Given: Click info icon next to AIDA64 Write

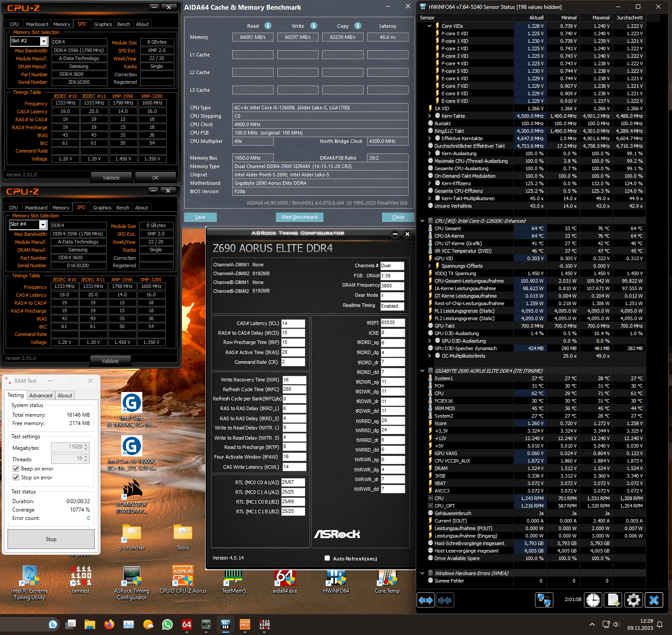Looking at the screenshot, I should coord(314,26).
